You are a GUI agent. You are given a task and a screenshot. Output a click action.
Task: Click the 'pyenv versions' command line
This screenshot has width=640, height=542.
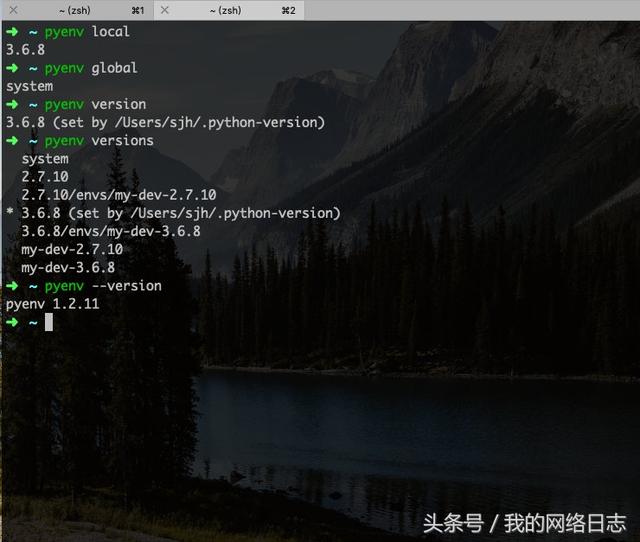click(x=80, y=141)
